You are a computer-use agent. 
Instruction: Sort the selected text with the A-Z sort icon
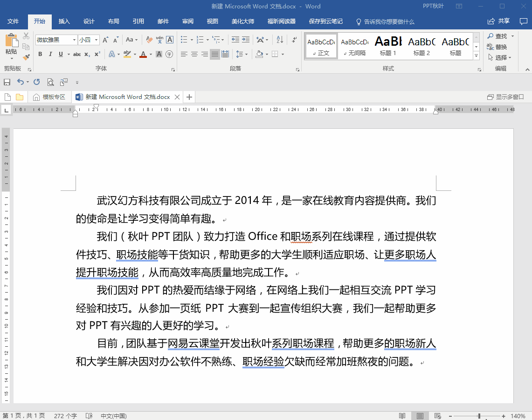(x=280, y=40)
